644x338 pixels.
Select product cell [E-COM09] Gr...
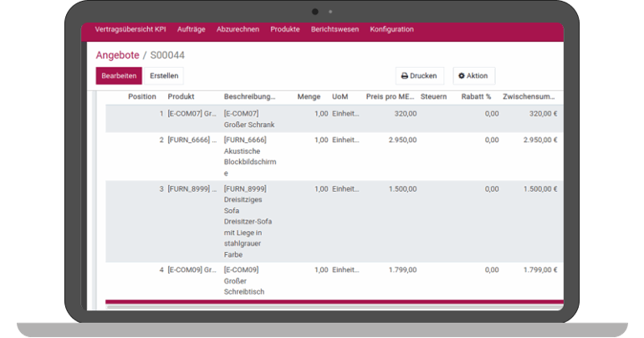(192, 270)
